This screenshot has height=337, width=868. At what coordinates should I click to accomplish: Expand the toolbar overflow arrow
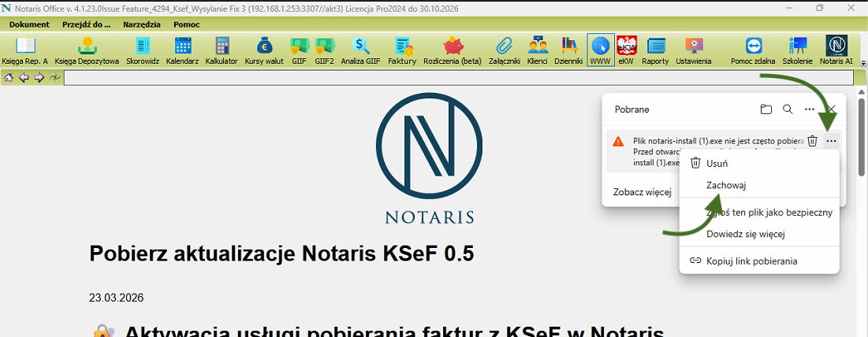[x=862, y=61]
